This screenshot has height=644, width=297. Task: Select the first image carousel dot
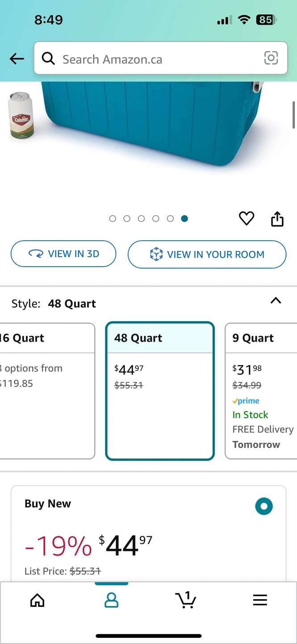[113, 219]
